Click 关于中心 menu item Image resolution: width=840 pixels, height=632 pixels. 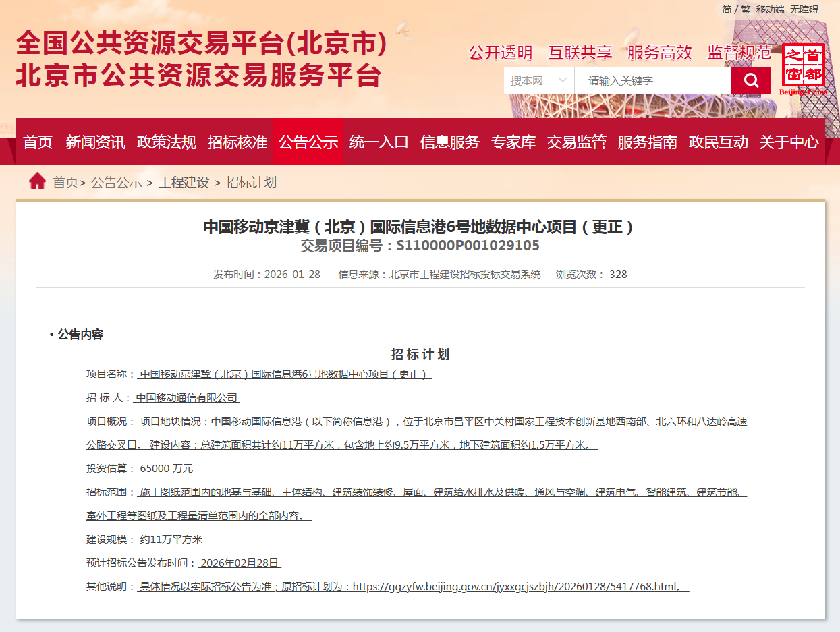[x=789, y=142]
